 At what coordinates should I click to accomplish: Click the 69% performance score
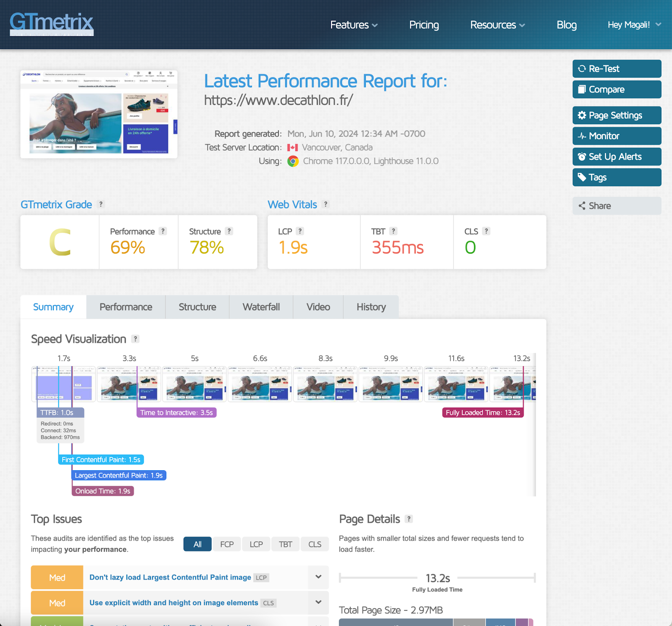point(128,247)
